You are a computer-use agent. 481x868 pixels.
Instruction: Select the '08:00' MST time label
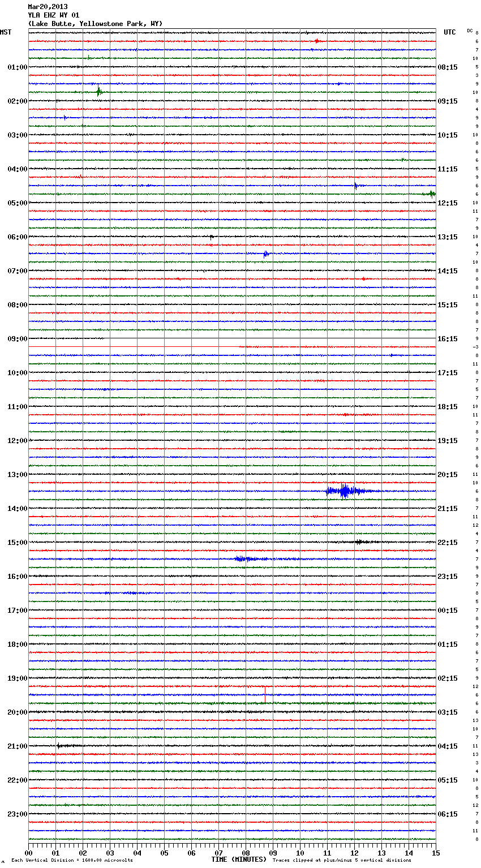(18, 305)
